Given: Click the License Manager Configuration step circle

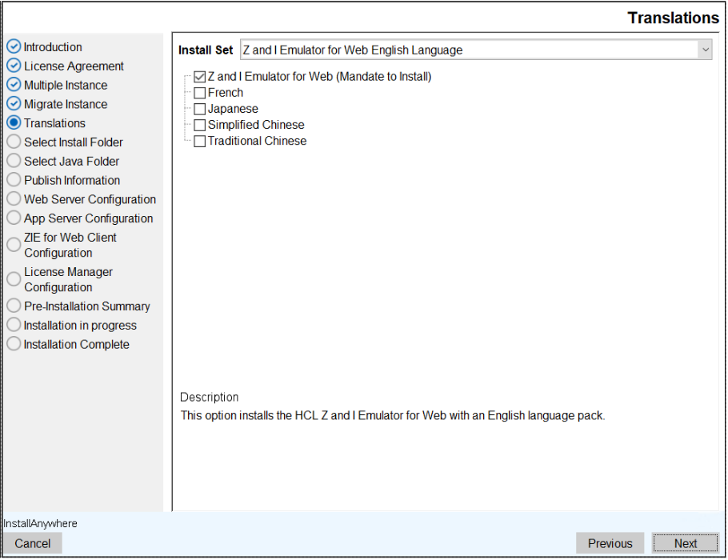Looking at the screenshot, I should point(14,278).
